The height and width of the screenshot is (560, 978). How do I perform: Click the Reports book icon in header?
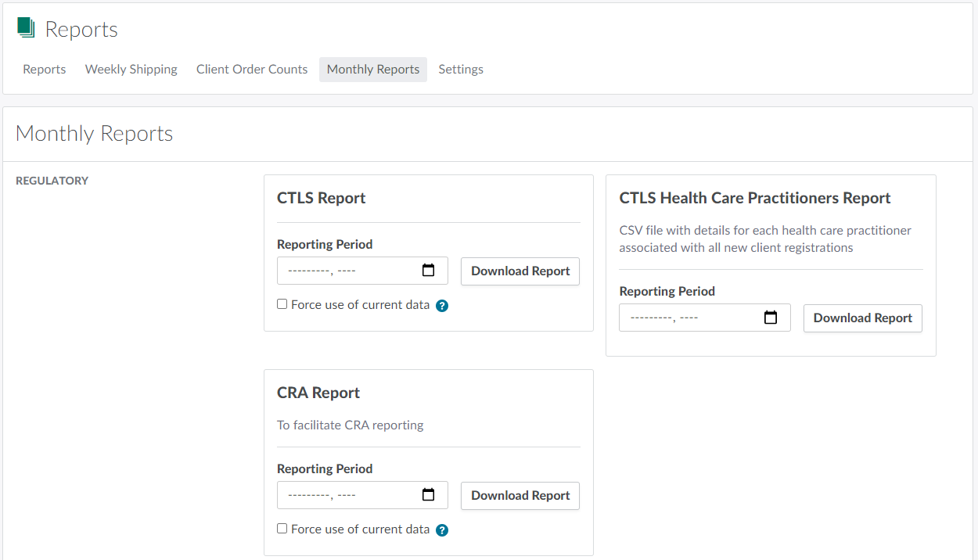coord(27,28)
